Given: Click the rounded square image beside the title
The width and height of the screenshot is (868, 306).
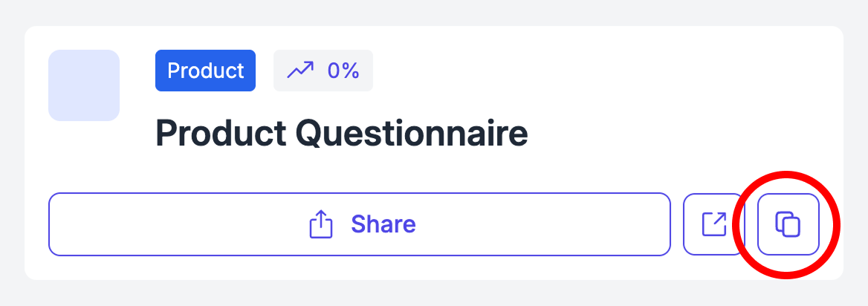Looking at the screenshot, I should (x=84, y=85).
